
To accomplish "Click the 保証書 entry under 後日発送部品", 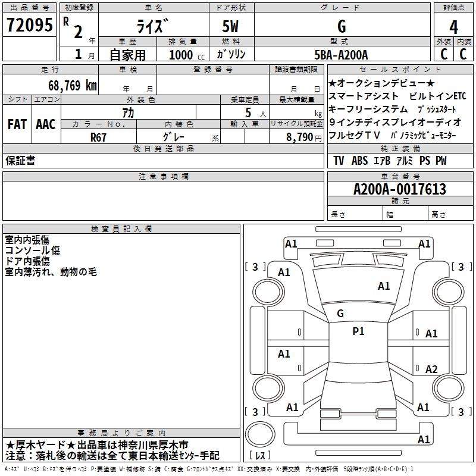I will coord(20,160).
